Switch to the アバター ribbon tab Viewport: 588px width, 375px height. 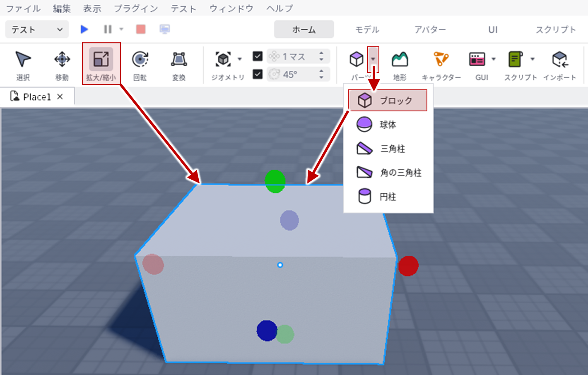430,29
